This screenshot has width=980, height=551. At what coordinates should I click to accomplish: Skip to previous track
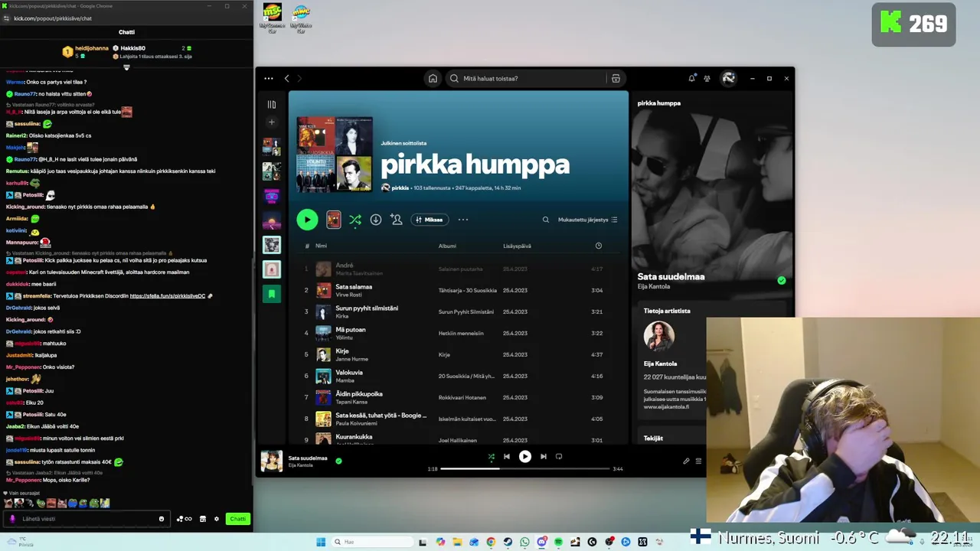pyautogui.click(x=507, y=456)
